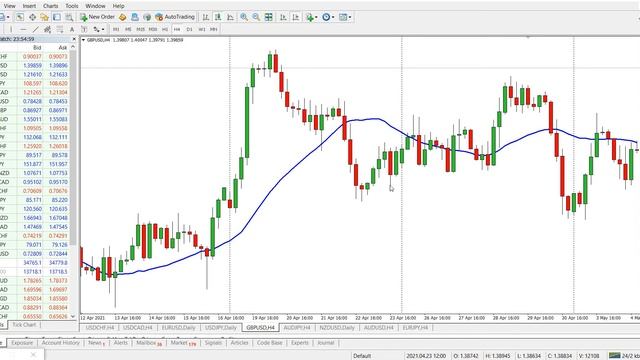
Task: Select Market Watch row with bid 108.597
Action: [x=35, y=83]
